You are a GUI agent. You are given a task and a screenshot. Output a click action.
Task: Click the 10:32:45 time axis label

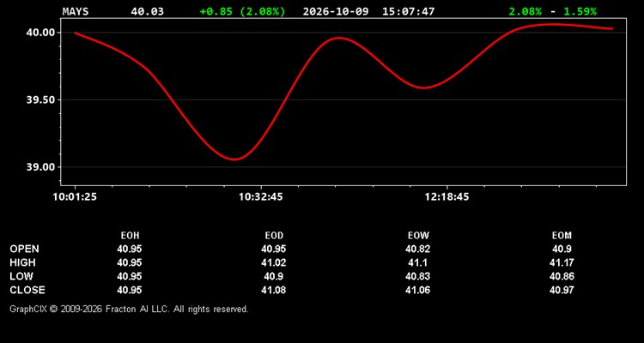pos(261,197)
